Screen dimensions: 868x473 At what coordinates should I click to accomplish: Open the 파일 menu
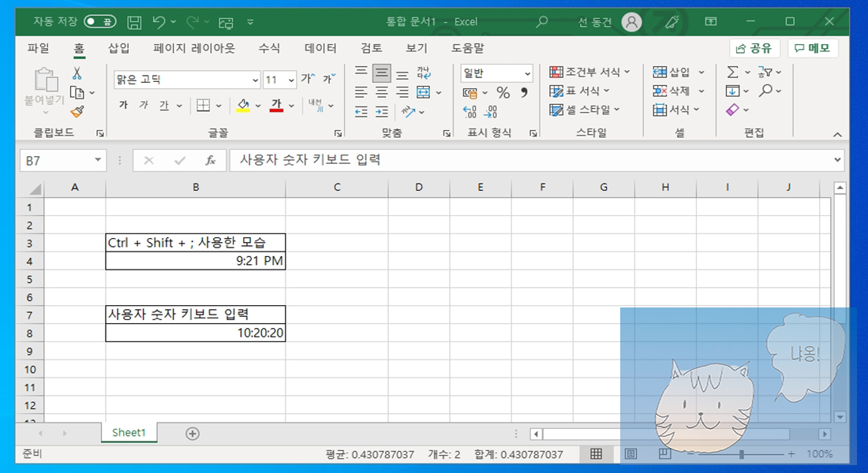pos(38,48)
